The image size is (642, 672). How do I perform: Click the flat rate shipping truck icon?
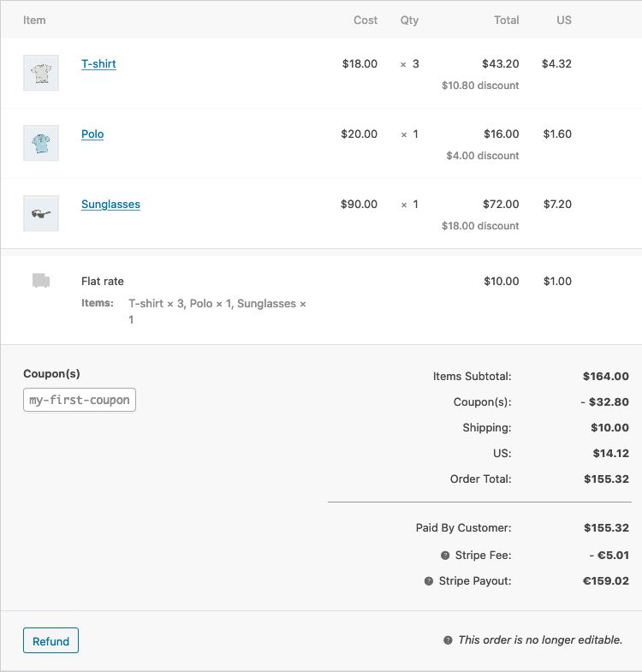41,281
